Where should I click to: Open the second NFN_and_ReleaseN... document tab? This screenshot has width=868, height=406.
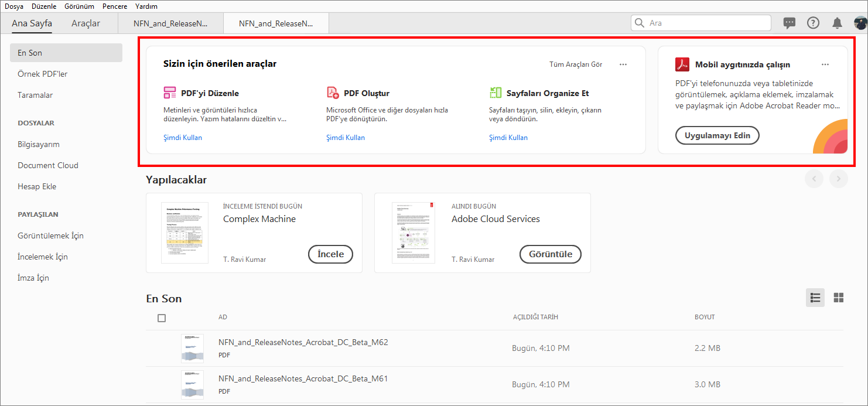click(x=276, y=23)
